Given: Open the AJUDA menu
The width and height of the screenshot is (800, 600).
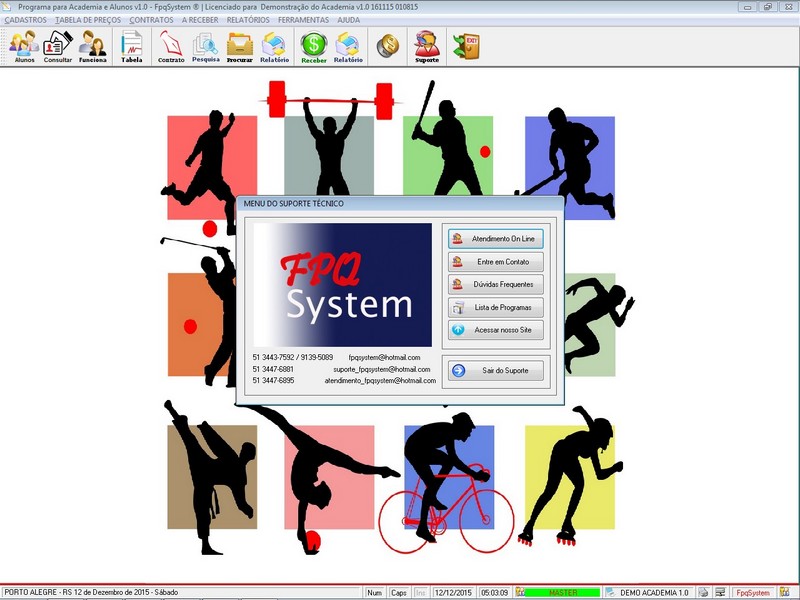Looking at the screenshot, I should coord(348,20).
